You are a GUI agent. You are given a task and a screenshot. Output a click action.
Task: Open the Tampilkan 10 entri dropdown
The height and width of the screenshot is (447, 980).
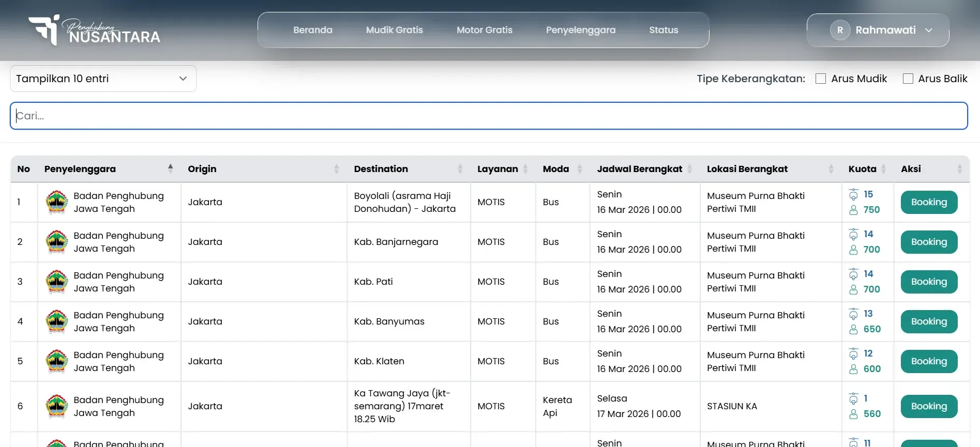point(103,79)
